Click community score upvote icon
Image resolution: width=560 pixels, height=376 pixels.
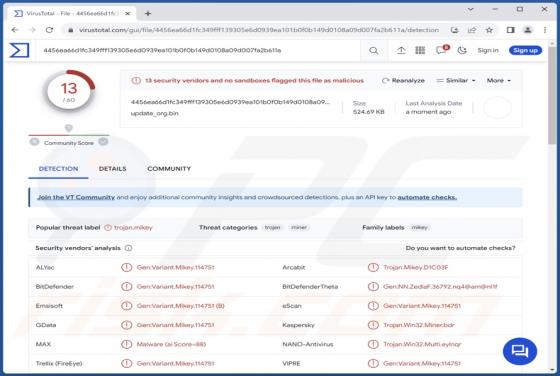pyautogui.click(x=103, y=142)
